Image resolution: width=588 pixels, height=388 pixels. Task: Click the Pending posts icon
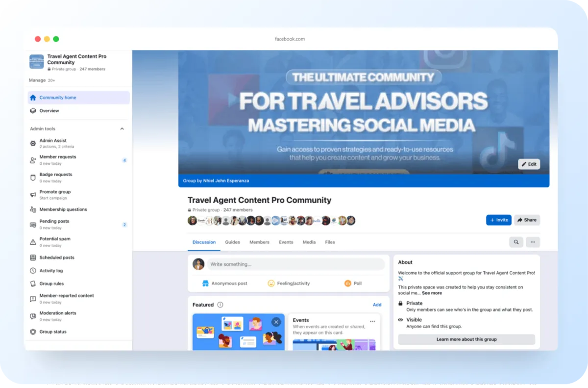point(33,225)
